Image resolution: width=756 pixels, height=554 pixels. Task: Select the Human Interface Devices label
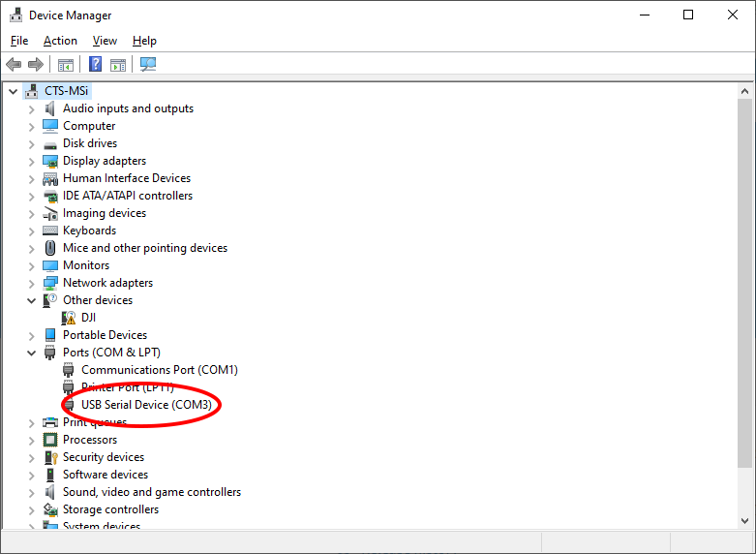pyautogui.click(x=127, y=178)
